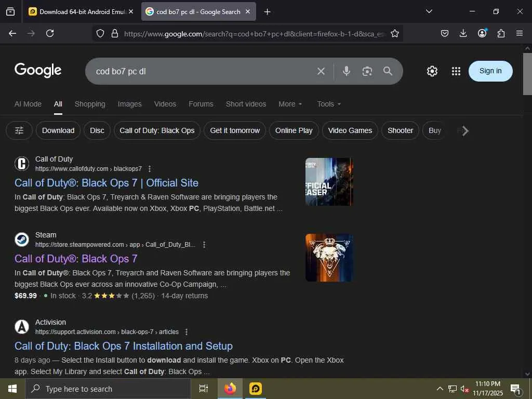Open Windows notification center
This screenshot has width=532, height=399.
pyautogui.click(x=516, y=389)
